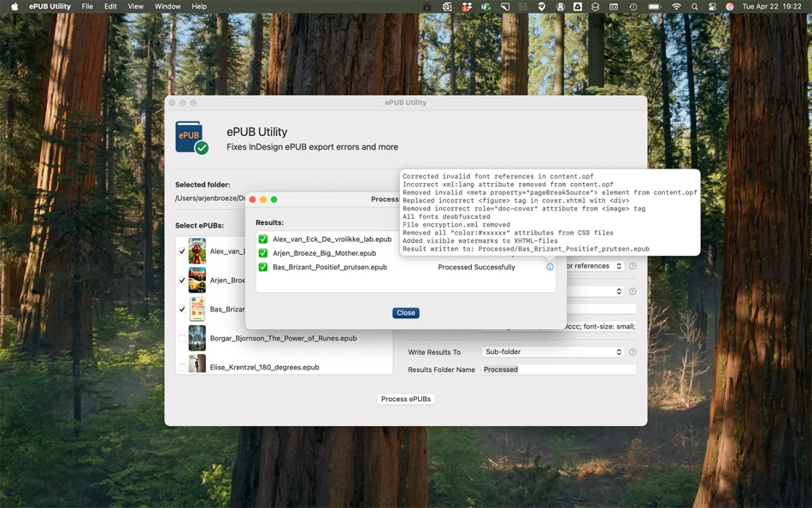Click green check icon for Bas_Brizant_Positief_prutsen result
The width and height of the screenshot is (812, 508).
pyautogui.click(x=263, y=267)
